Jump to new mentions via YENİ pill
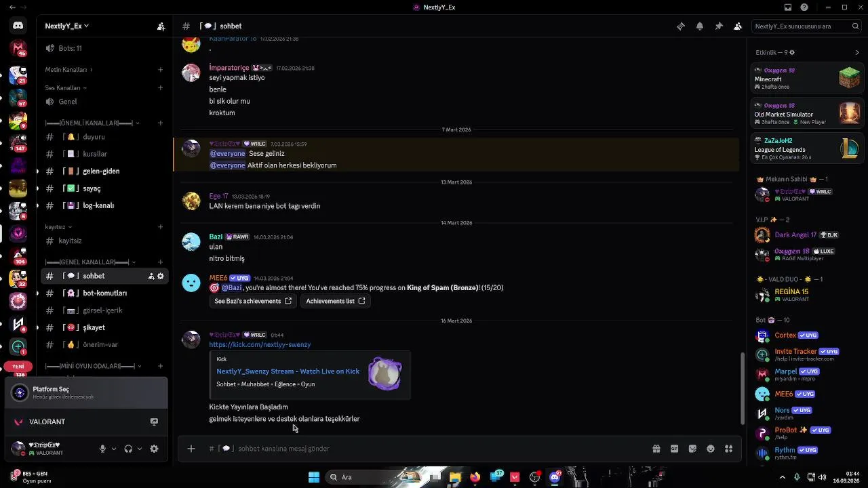 coord(18,367)
